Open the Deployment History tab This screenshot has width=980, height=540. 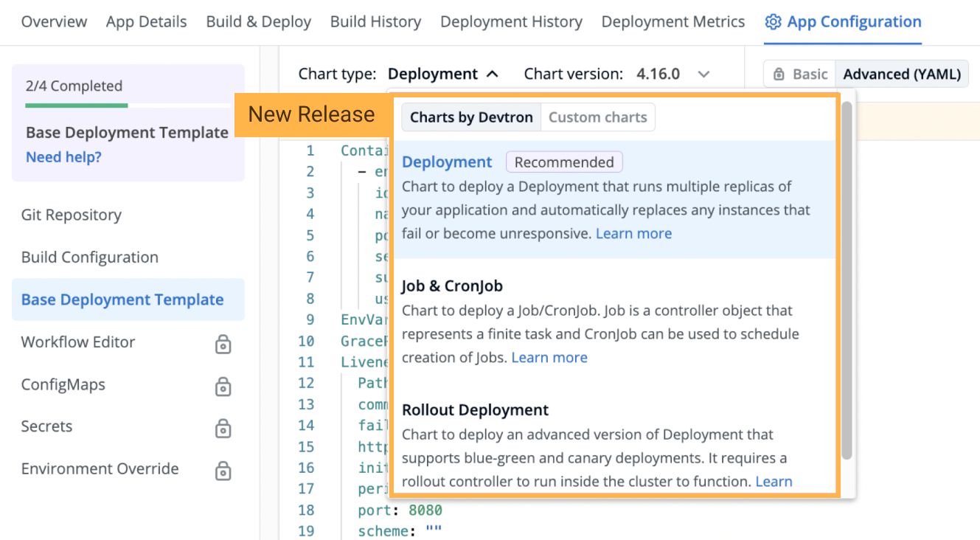click(511, 22)
